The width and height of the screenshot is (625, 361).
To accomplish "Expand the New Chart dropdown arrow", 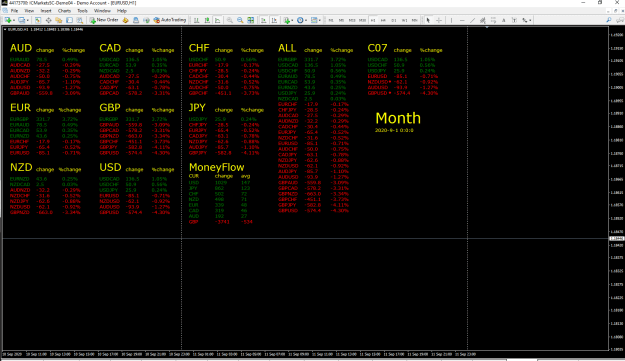I will (x=14, y=20).
